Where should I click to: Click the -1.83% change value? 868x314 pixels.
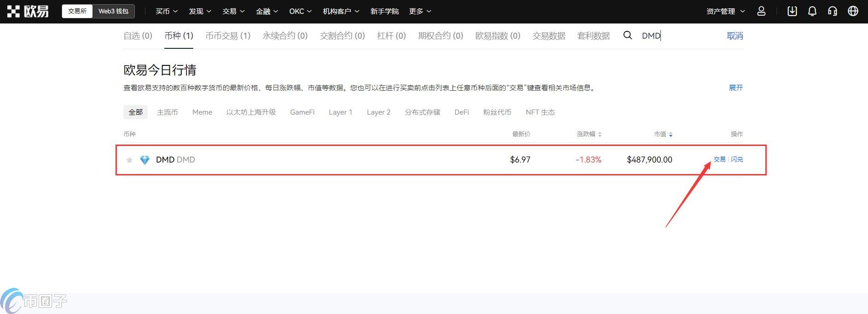pos(588,160)
